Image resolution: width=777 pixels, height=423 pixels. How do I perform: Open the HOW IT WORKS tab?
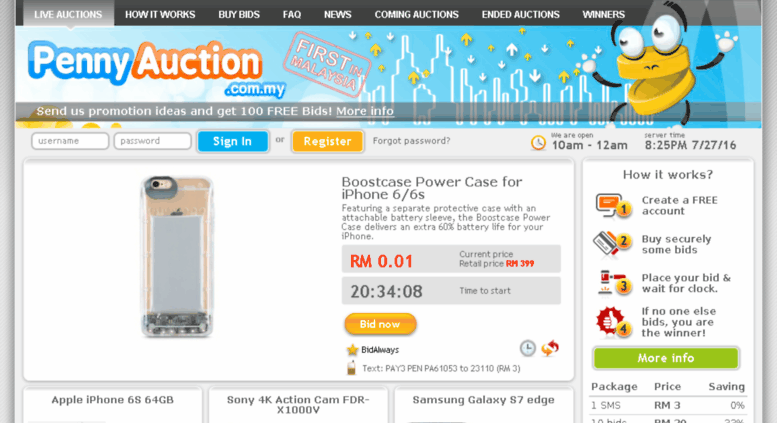pyautogui.click(x=160, y=14)
